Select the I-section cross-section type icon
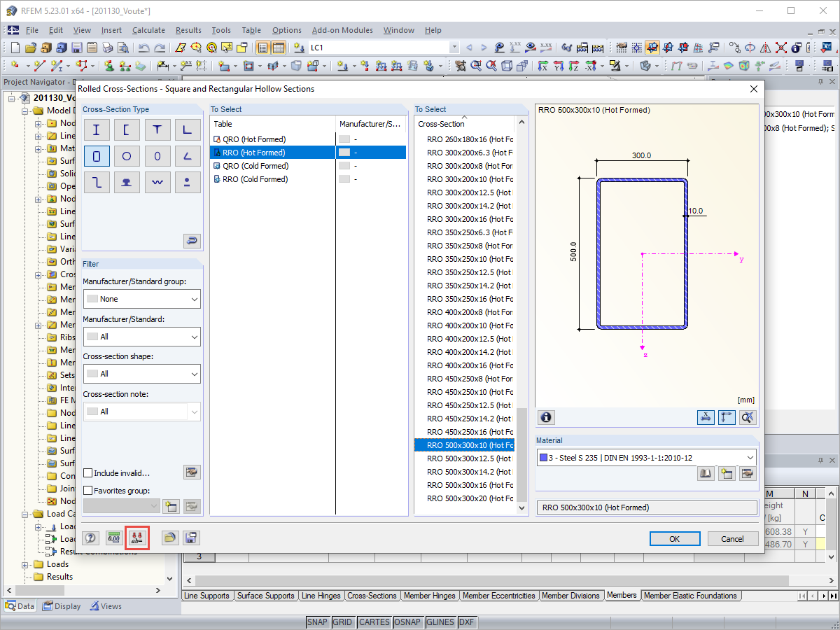The width and height of the screenshot is (840, 630). click(x=96, y=129)
